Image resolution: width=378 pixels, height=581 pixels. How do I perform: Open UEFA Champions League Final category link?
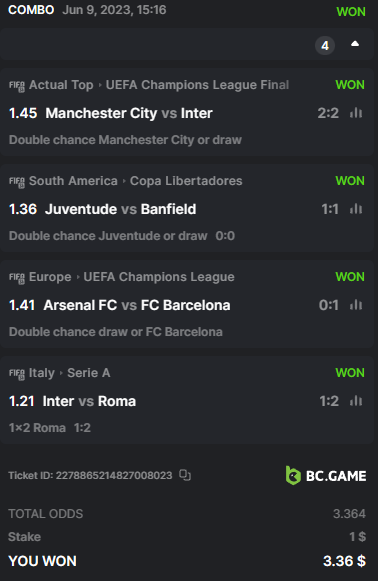197,85
